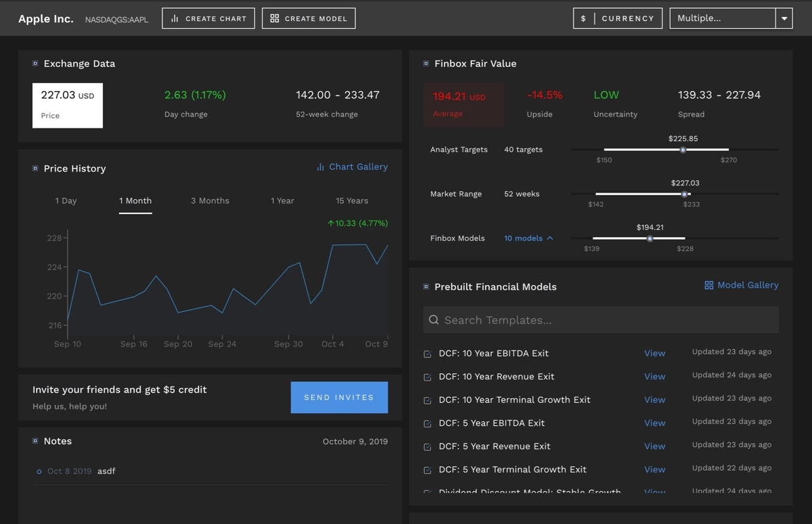Switch price history to 1 Year
Viewport: 812px width, 524px height.
point(282,201)
